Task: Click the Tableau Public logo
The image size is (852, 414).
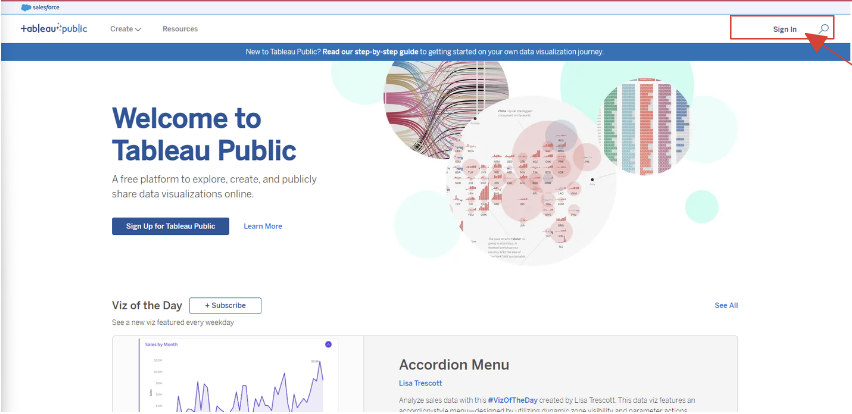Action: tap(54, 29)
